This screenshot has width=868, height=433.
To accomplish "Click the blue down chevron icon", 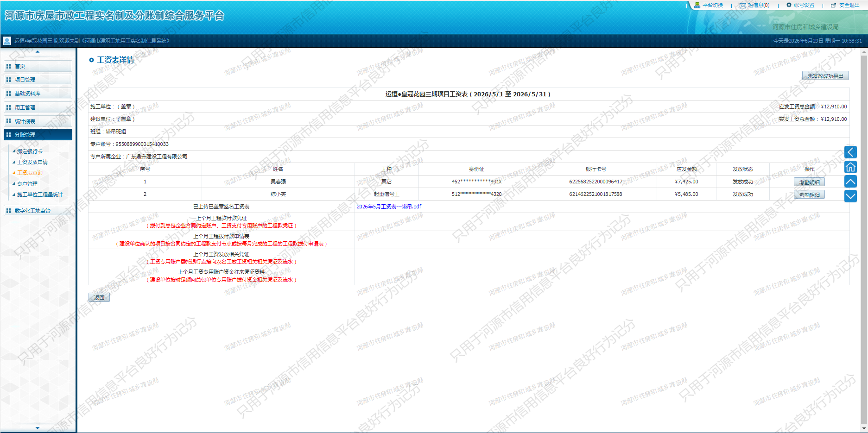I will tap(850, 196).
